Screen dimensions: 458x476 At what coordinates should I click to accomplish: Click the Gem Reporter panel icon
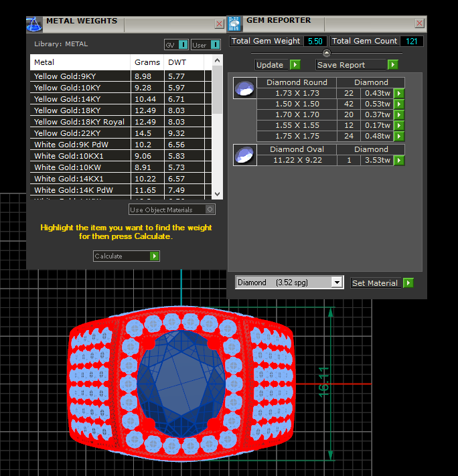pos(235,24)
